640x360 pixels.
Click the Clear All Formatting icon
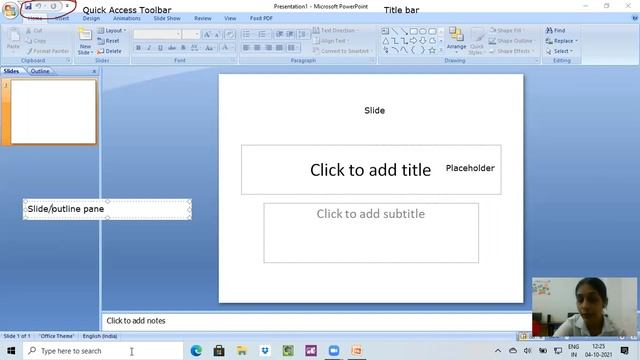coord(230,35)
